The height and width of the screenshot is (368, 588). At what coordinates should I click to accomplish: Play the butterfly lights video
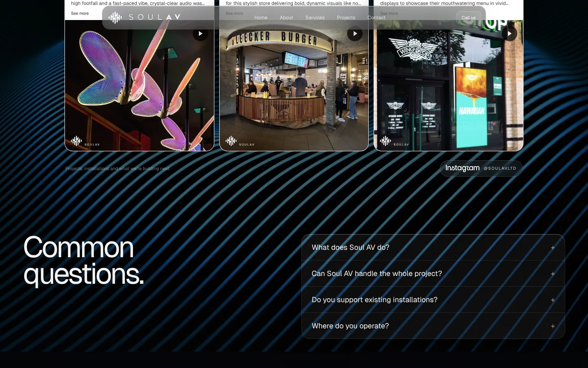[200, 34]
